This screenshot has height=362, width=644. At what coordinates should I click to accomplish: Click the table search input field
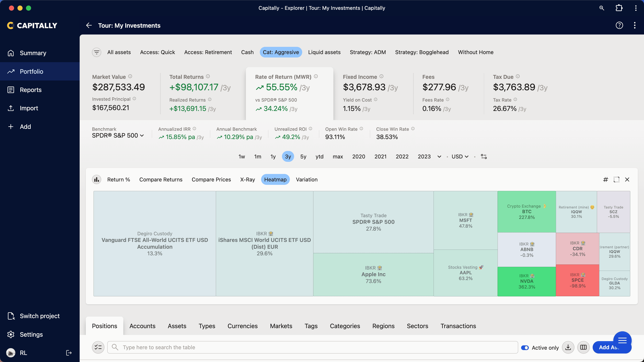[x=312, y=347]
